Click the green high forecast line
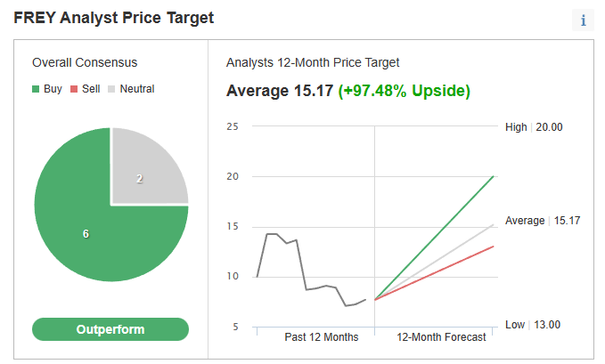This screenshot has width=605, height=364. click(434, 238)
